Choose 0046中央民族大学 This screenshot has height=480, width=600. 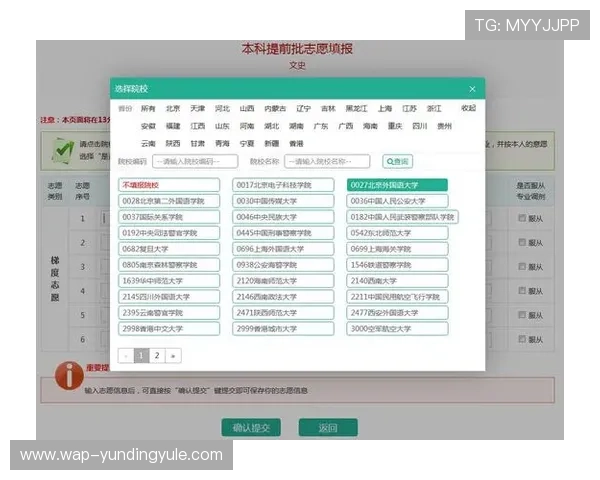(283, 217)
